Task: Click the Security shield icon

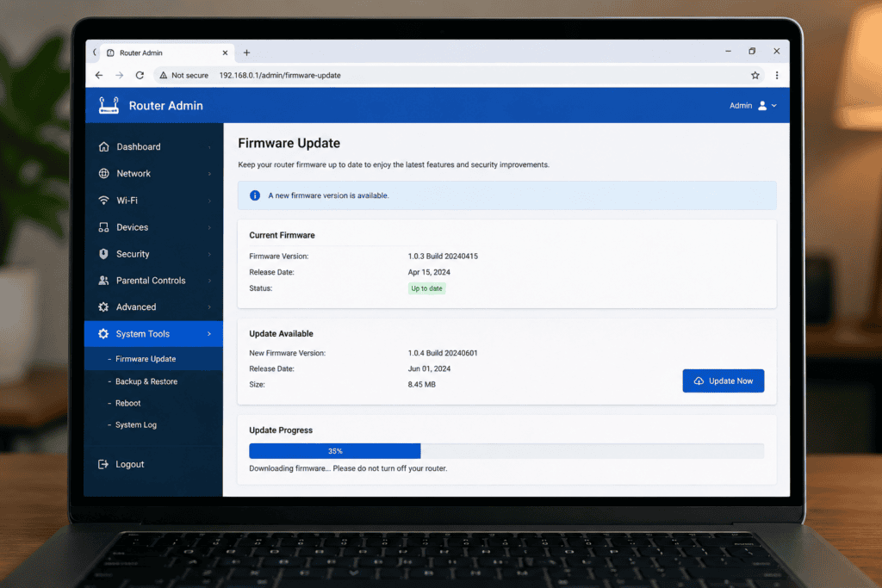Action: pos(103,254)
